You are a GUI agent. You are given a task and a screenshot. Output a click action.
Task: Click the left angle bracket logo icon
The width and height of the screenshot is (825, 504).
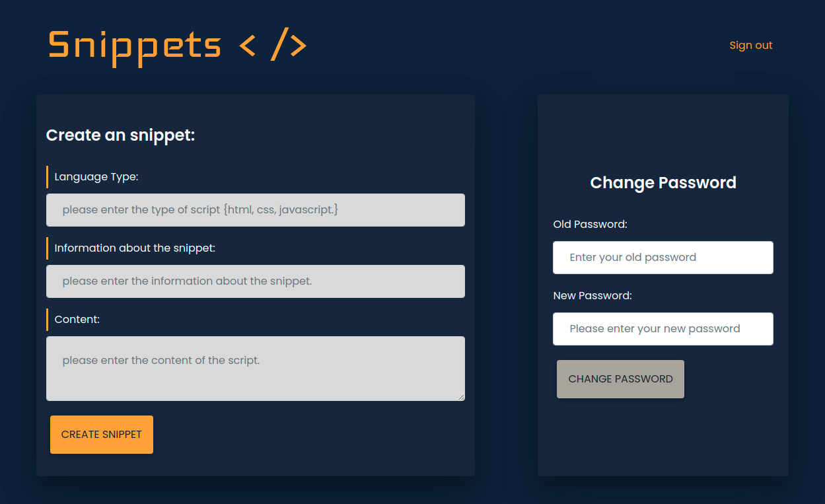click(x=247, y=46)
